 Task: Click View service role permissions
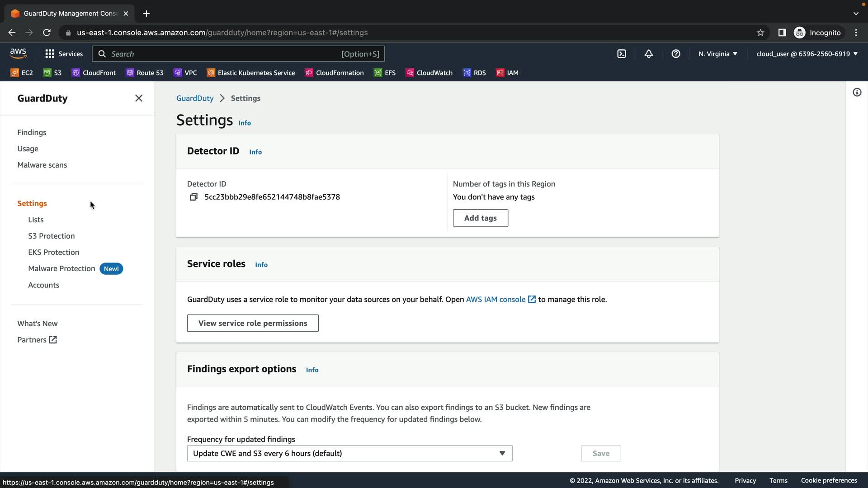point(253,323)
